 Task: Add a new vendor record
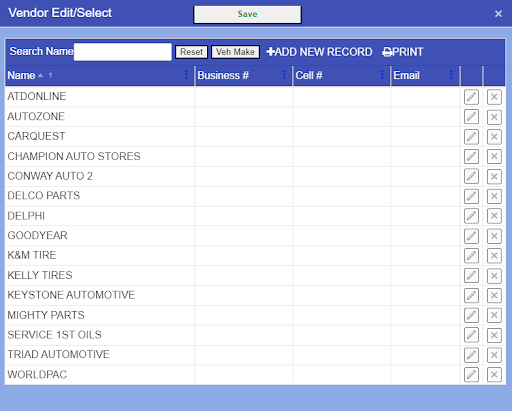click(x=319, y=52)
